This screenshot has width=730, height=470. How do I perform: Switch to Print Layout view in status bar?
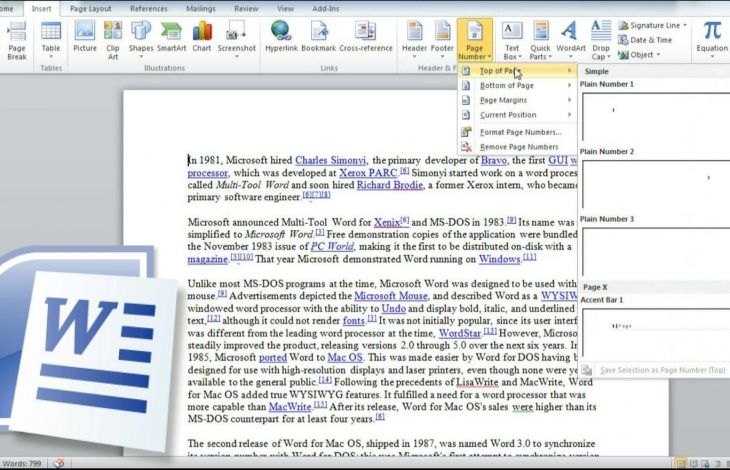coord(680,463)
